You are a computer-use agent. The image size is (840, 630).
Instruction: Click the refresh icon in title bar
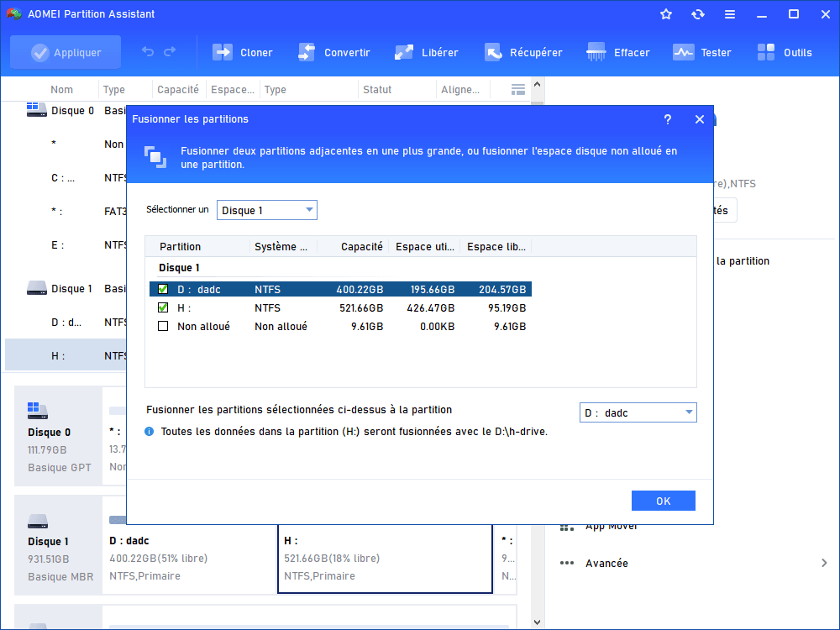(698, 14)
